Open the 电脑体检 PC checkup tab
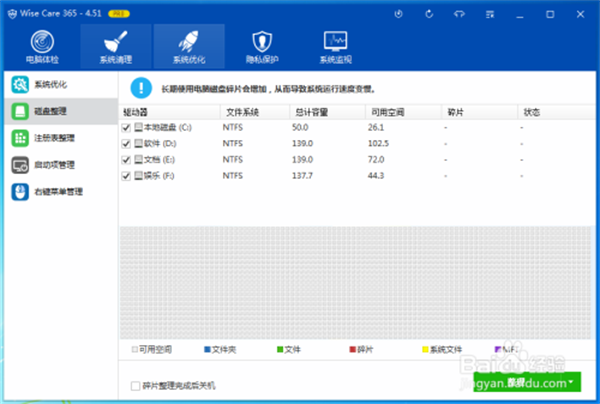This screenshot has height=404, width=600. coord(42,47)
